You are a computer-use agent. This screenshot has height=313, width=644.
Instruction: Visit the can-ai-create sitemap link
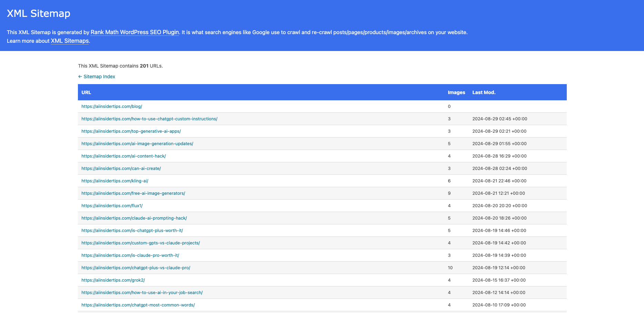point(121,168)
